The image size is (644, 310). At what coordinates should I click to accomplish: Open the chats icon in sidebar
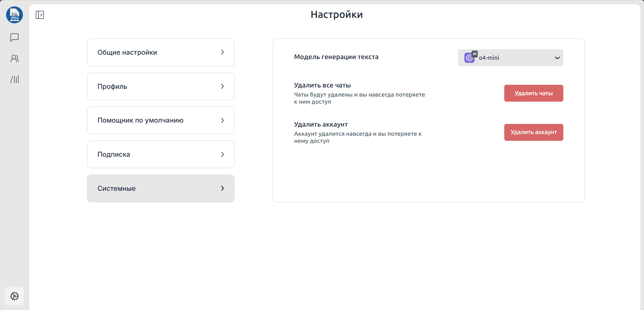[15, 37]
